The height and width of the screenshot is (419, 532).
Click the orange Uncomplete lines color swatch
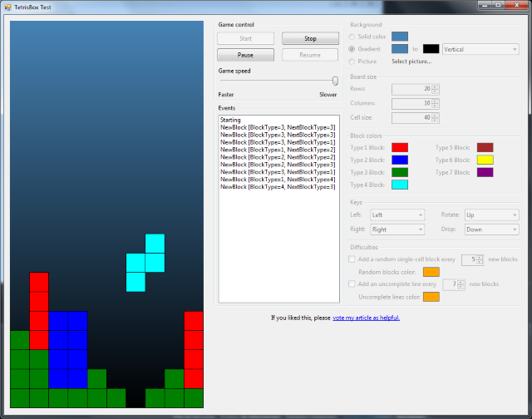pyautogui.click(x=431, y=297)
